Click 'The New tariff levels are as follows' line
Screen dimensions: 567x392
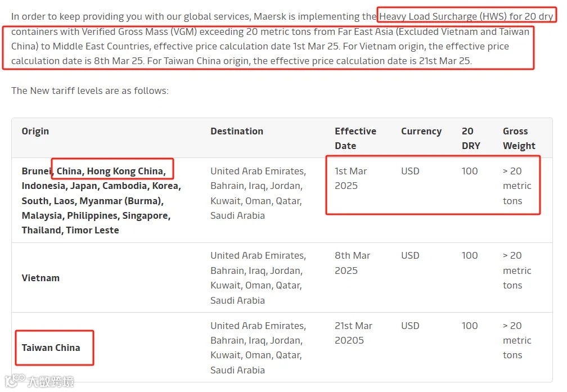coord(89,91)
